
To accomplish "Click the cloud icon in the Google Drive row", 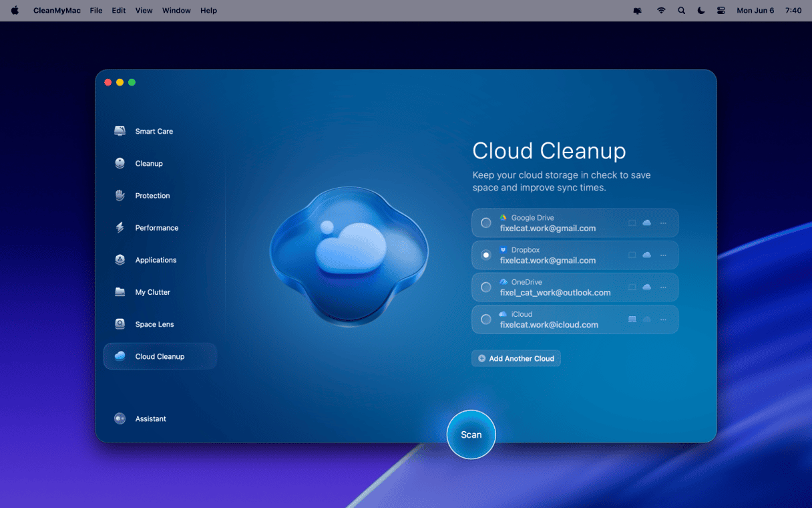I will pos(646,223).
